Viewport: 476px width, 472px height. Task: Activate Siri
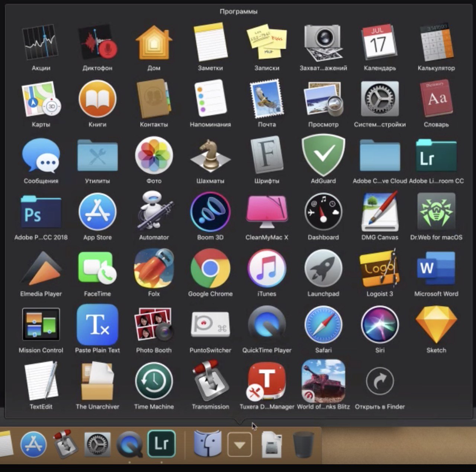coord(380,324)
